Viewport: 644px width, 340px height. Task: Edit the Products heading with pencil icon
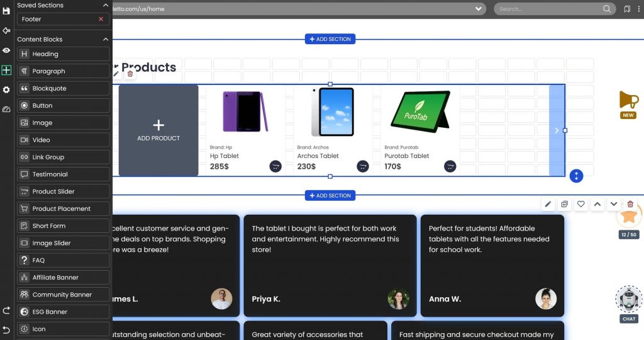click(x=116, y=74)
